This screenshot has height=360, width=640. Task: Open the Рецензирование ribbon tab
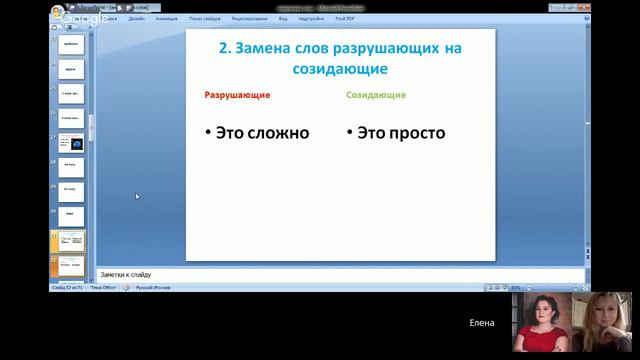pyautogui.click(x=249, y=19)
